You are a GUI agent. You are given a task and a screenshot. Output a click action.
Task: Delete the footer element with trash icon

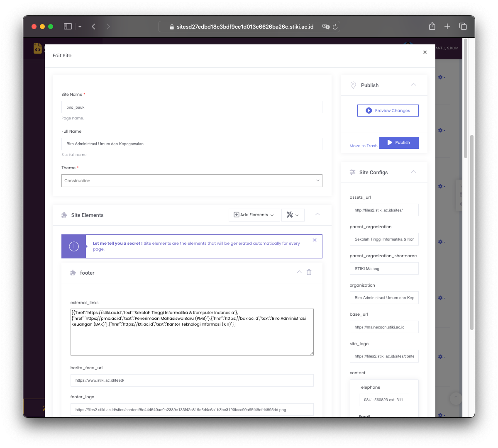coord(309,272)
